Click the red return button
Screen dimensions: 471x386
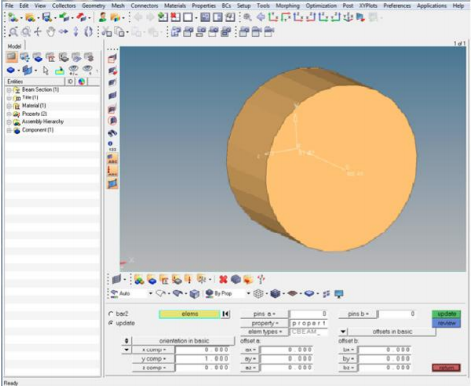(446, 368)
